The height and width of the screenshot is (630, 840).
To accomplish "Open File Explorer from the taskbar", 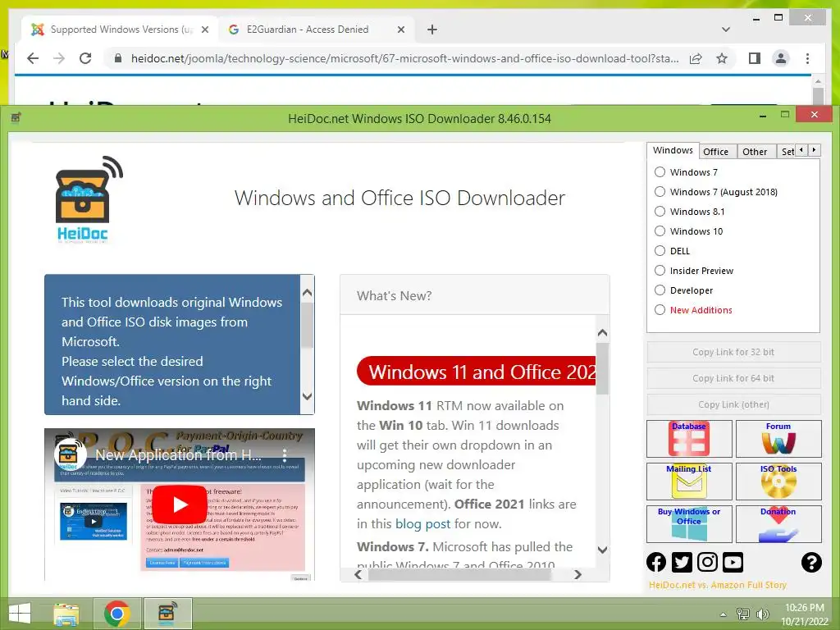I will click(66, 614).
